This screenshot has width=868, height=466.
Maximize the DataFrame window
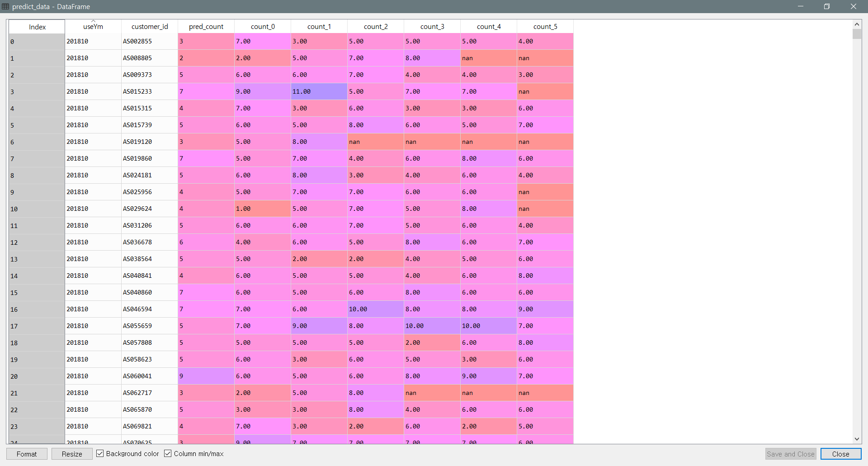pyautogui.click(x=827, y=6)
